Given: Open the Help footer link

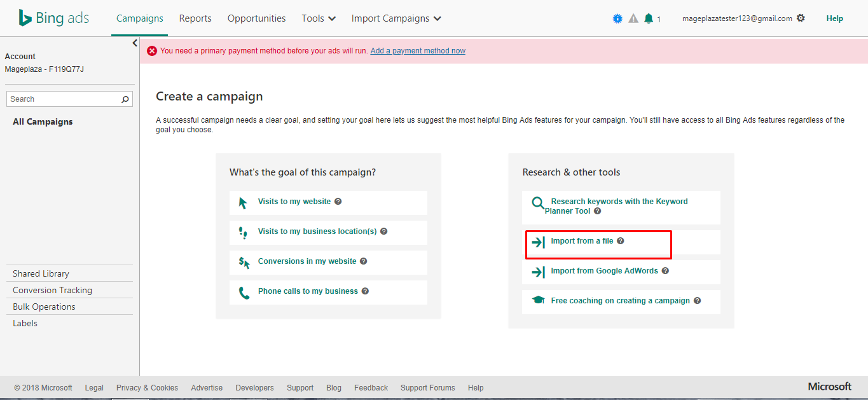Looking at the screenshot, I should (x=476, y=388).
